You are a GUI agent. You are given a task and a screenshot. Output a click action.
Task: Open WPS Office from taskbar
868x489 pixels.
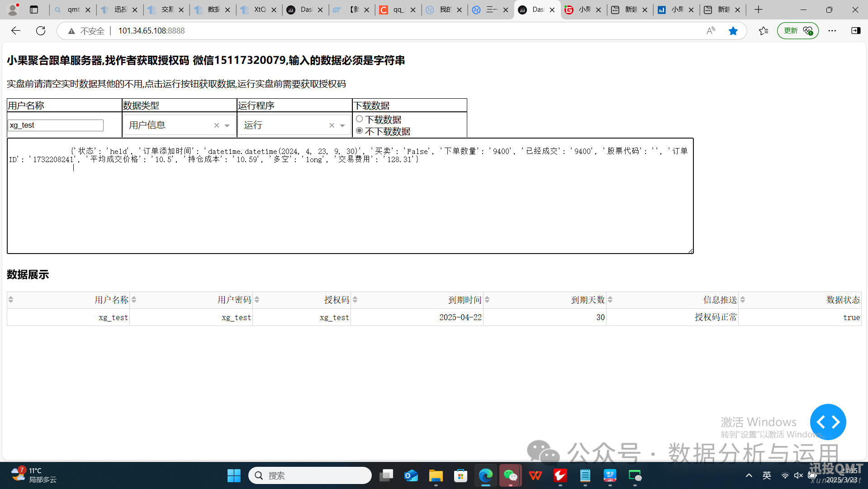[x=536, y=475]
